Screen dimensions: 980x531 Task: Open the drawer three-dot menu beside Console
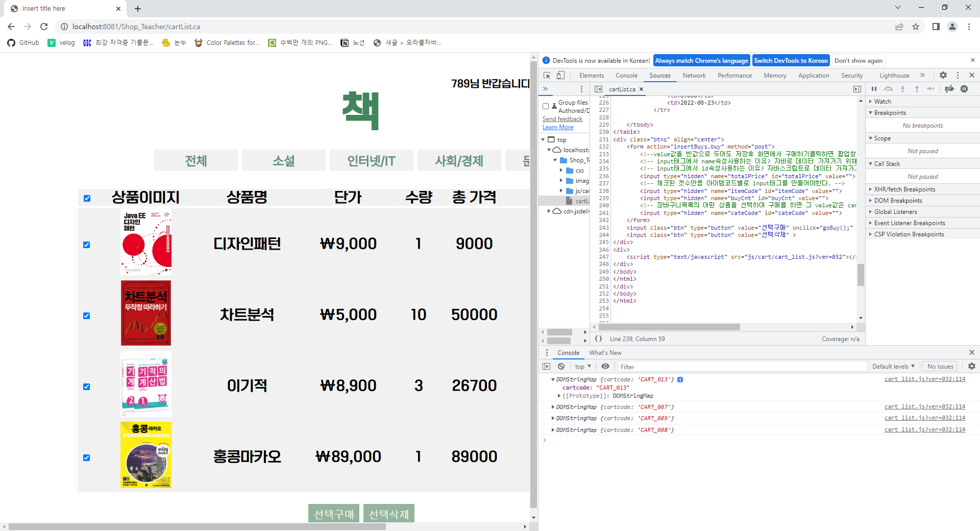pos(547,352)
